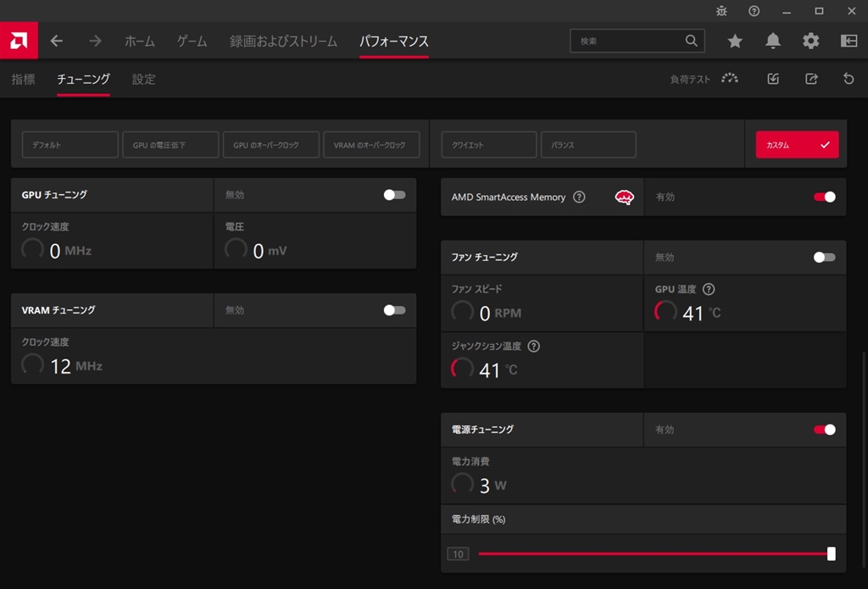Viewport: 868px width, 589px height.
Task: Switch to the 設定 tab
Action: tap(143, 79)
